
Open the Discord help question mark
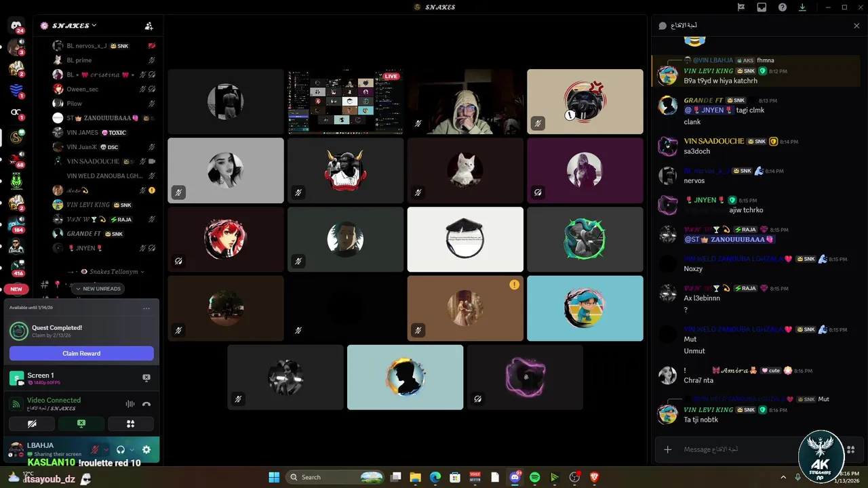(783, 7)
